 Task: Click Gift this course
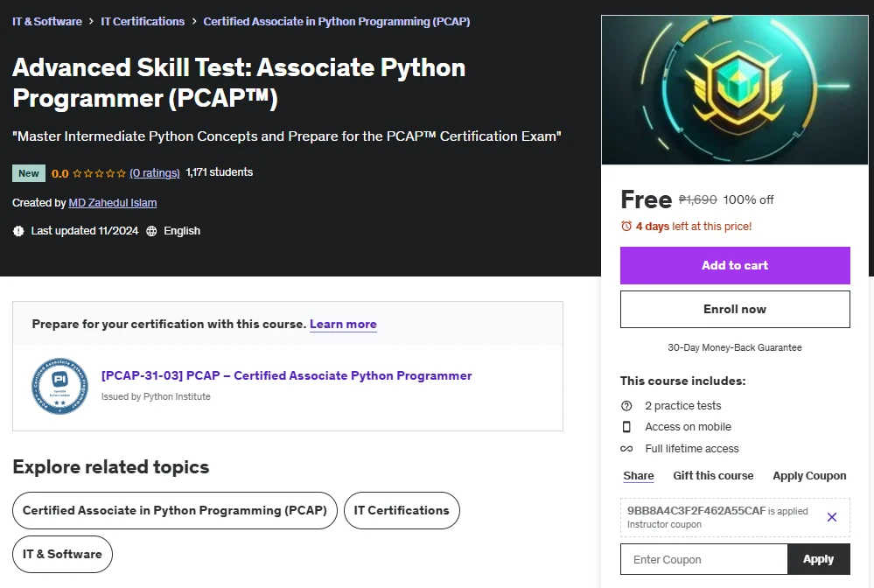(x=713, y=476)
